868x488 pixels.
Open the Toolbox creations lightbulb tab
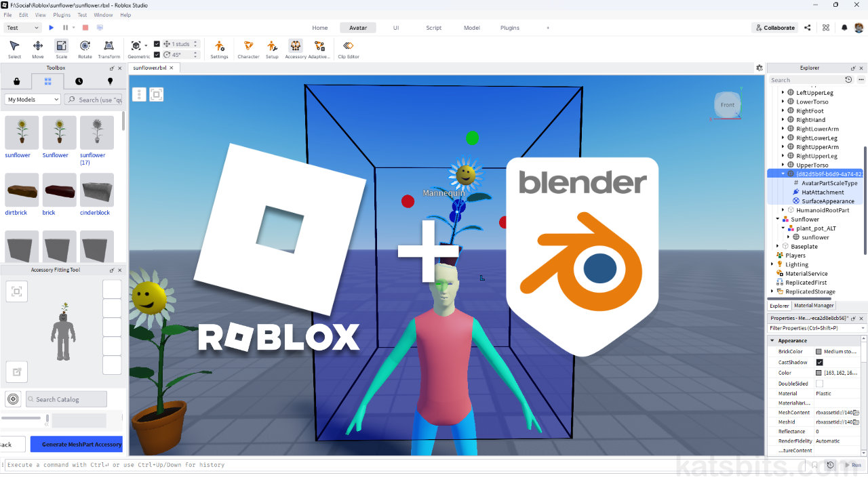click(x=110, y=81)
